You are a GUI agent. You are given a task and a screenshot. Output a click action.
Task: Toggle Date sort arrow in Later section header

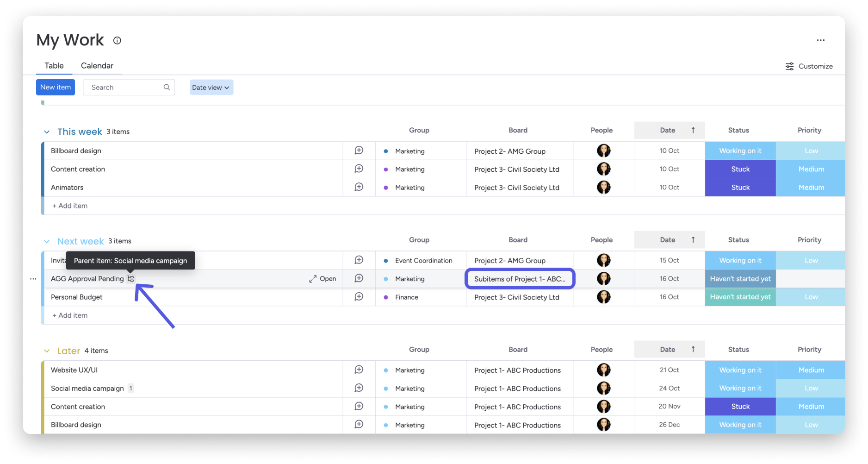tap(693, 350)
